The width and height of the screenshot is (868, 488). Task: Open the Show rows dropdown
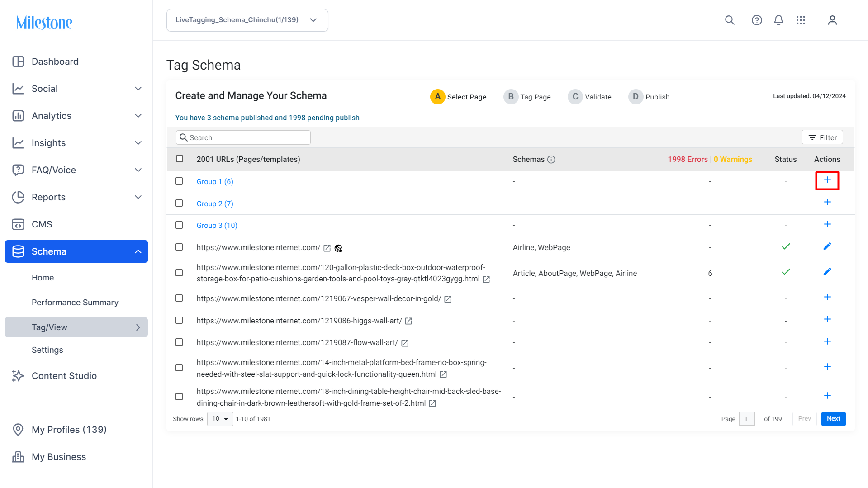coord(220,419)
